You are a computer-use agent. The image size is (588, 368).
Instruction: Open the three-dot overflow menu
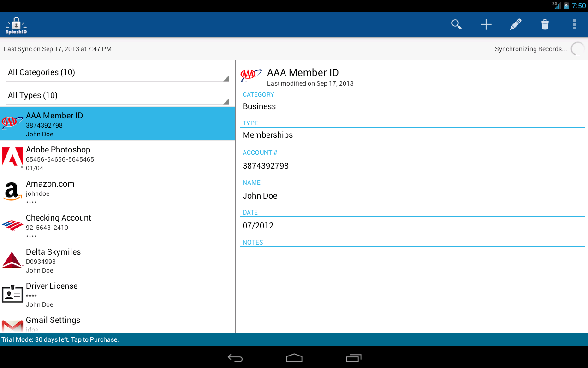575,24
